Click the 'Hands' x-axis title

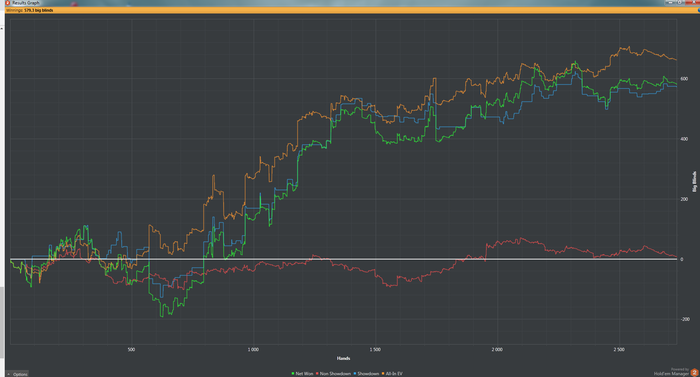pyautogui.click(x=343, y=358)
